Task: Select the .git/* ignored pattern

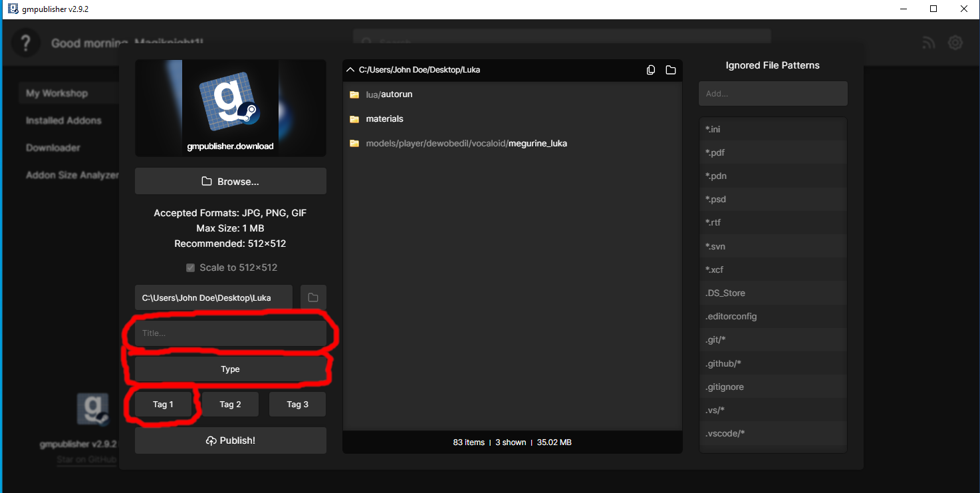Action: (x=773, y=340)
